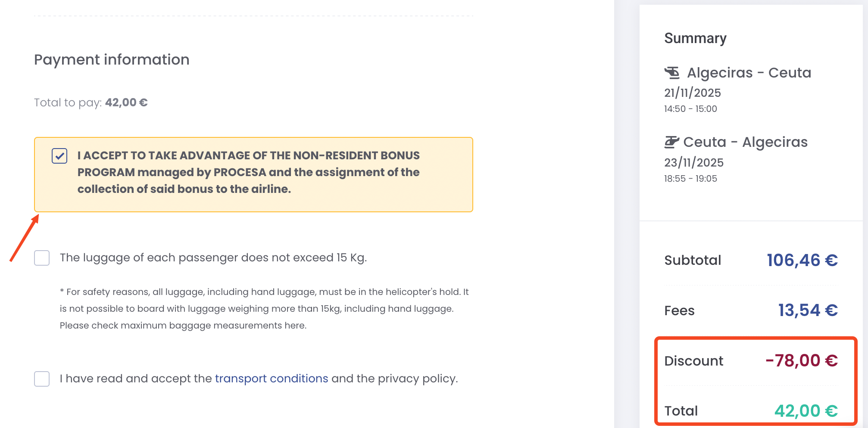Click the non-resident bonus acceptance text

[248, 172]
